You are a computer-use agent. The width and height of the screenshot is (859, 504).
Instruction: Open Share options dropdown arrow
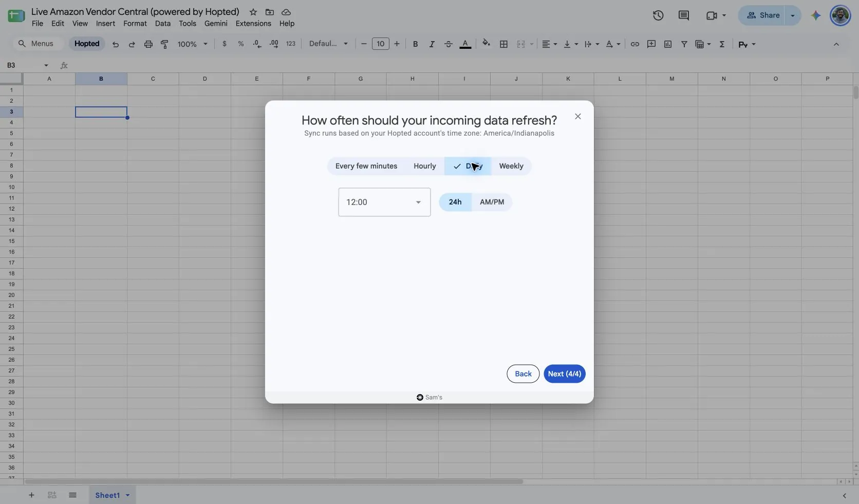793,15
